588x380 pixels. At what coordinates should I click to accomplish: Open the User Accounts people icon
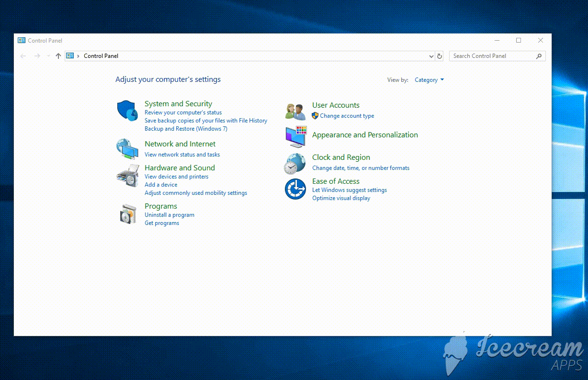tap(295, 112)
